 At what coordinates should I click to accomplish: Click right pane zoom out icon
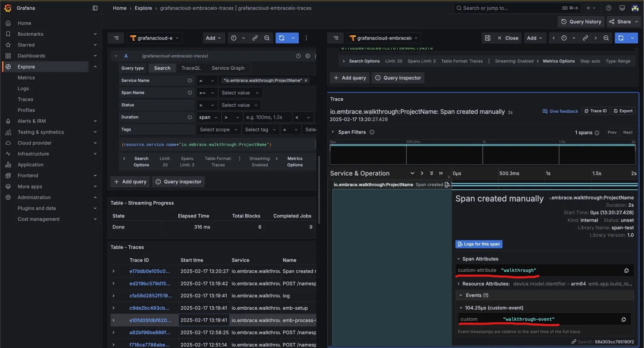(x=606, y=38)
